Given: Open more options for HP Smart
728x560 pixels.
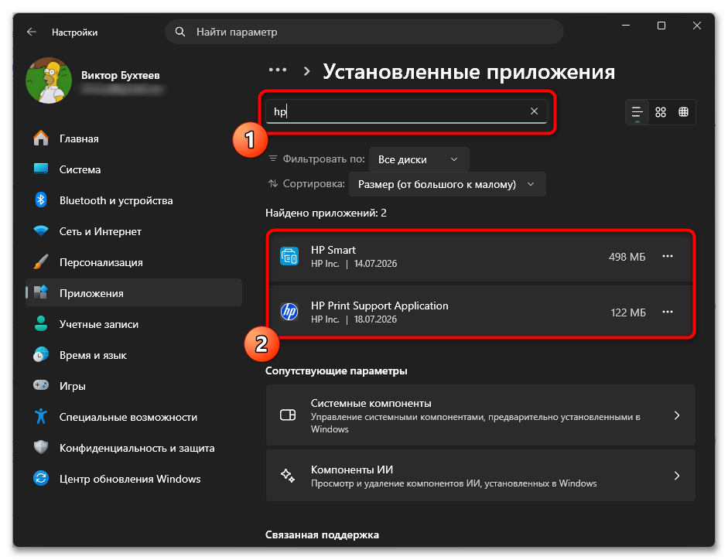Looking at the screenshot, I should click(667, 256).
